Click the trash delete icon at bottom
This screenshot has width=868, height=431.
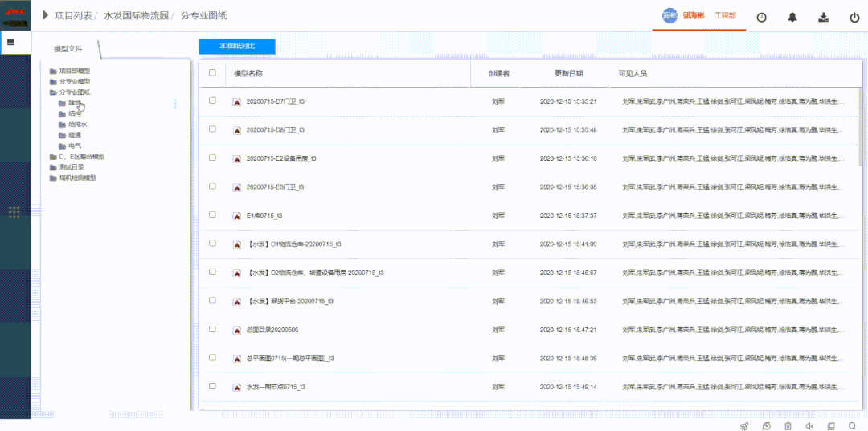[788, 426]
